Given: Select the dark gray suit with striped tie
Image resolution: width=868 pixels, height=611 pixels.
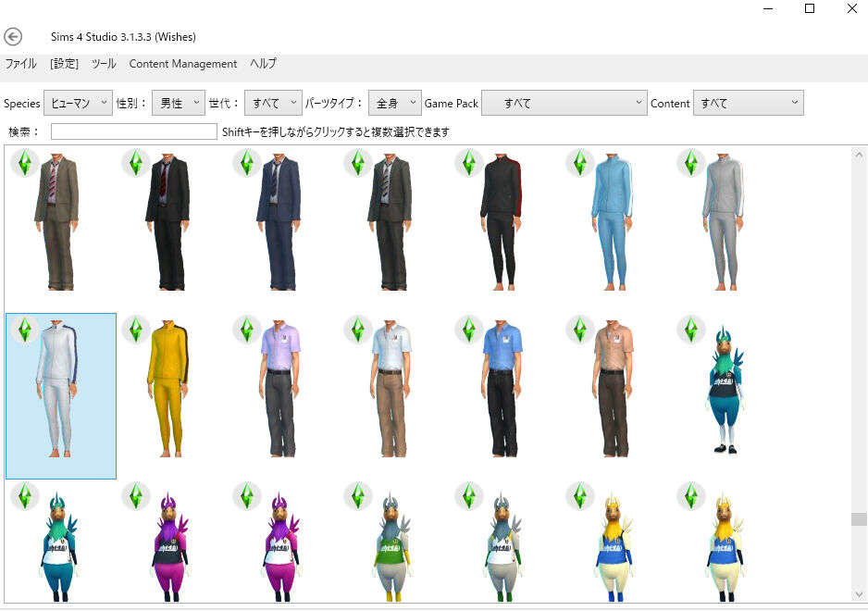Looking at the screenshot, I should [390, 221].
